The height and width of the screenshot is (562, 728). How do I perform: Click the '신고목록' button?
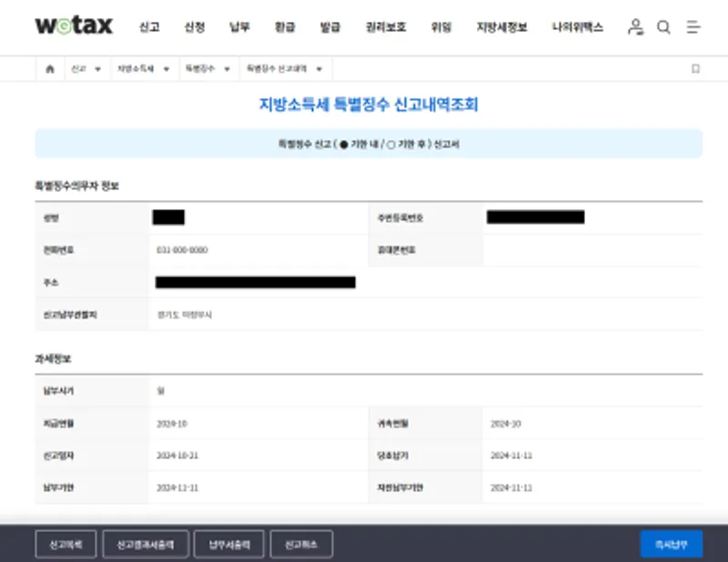coord(65,544)
